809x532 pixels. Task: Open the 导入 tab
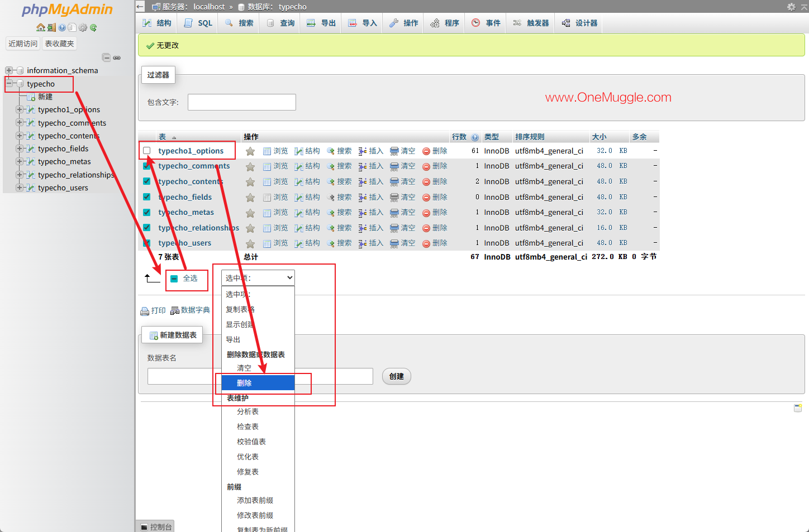coord(363,23)
